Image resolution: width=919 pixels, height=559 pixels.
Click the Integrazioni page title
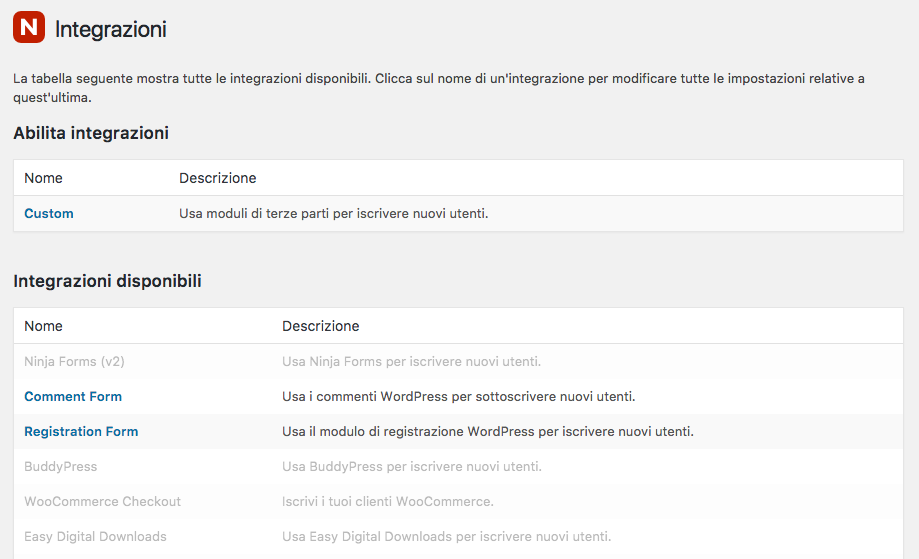pyautogui.click(x=111, y=29)
